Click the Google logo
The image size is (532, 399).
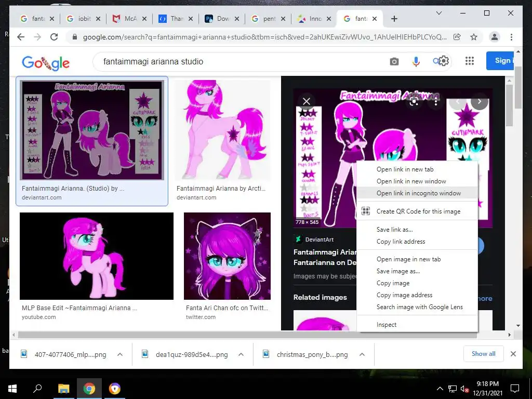(46, 63)
